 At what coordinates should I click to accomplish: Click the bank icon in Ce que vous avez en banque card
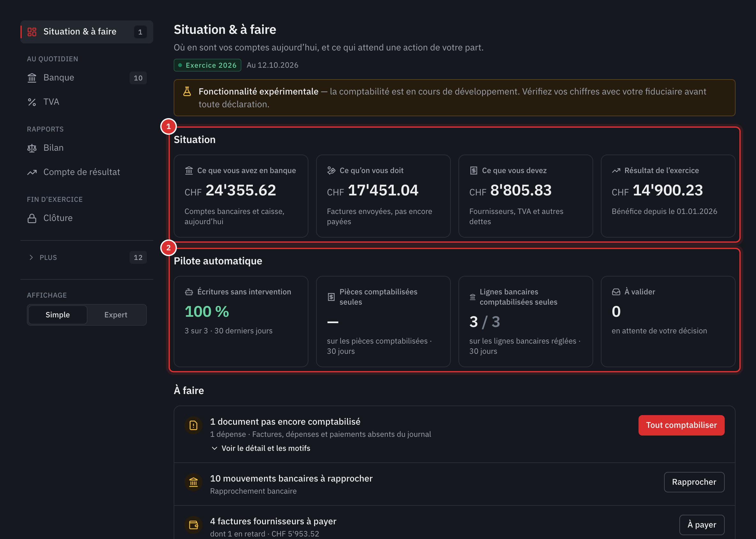coord(189,171)
